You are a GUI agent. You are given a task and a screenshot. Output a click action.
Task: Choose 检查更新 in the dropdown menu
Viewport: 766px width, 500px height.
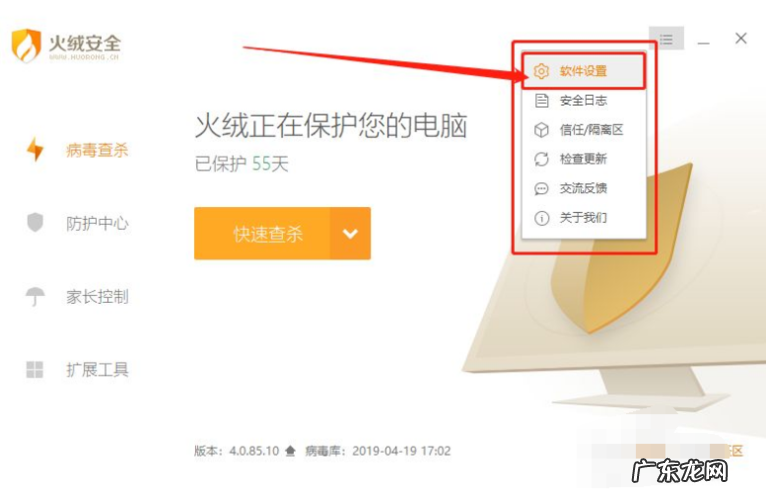coord(584,159)
